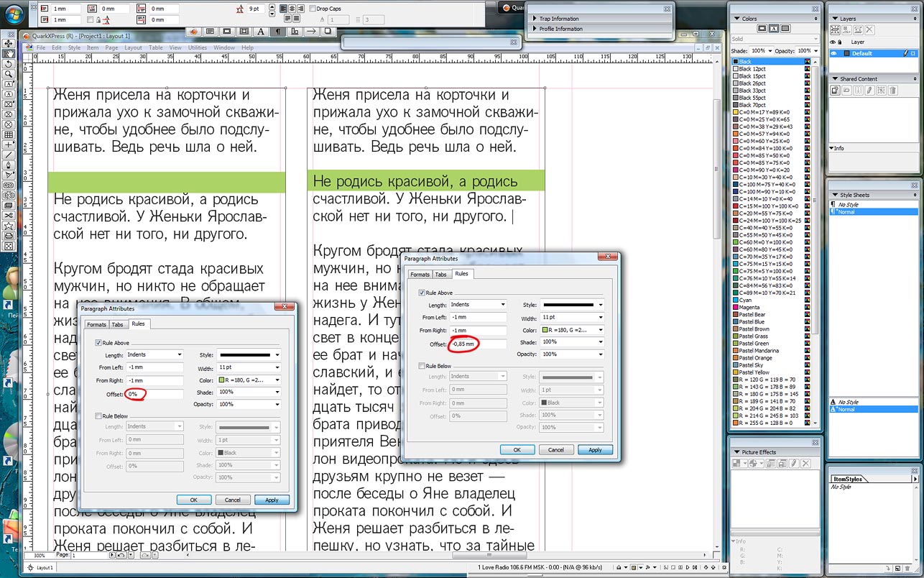Toggle Rule Above checkbox in right dialog
Viewport: 924px width, 578px height.
click(422, 293)
